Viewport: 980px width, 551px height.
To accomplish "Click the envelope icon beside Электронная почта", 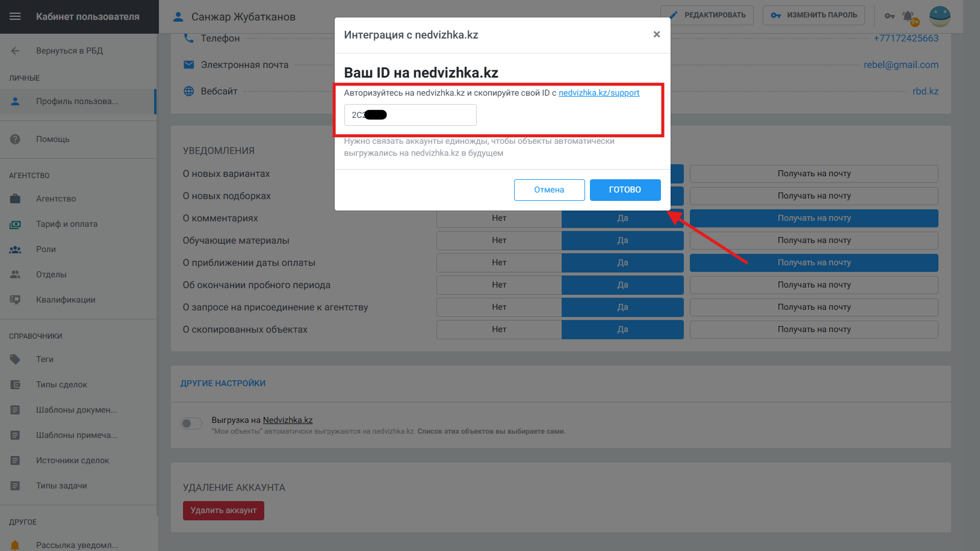I will pyautogui.click(x=188, y=64).
